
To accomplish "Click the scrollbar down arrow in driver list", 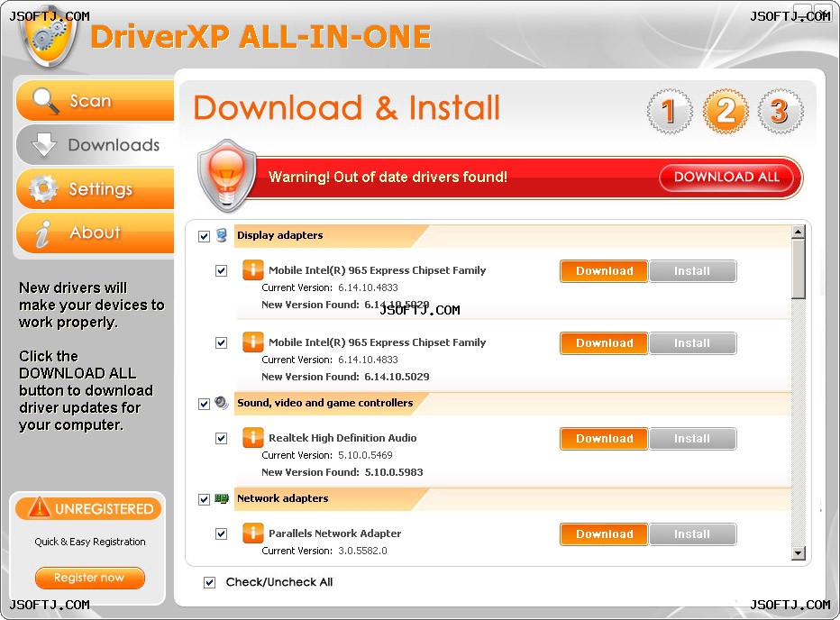I will point(799,553).
